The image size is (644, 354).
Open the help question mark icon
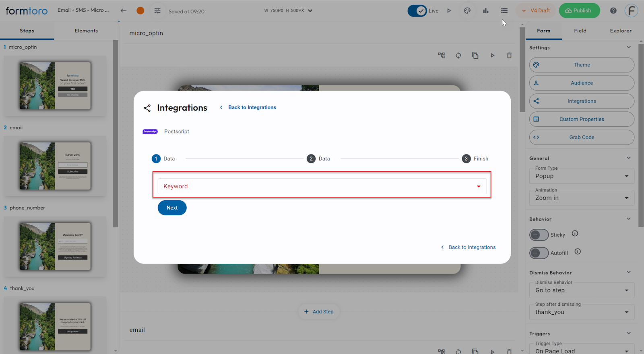(x=613, y=11)
